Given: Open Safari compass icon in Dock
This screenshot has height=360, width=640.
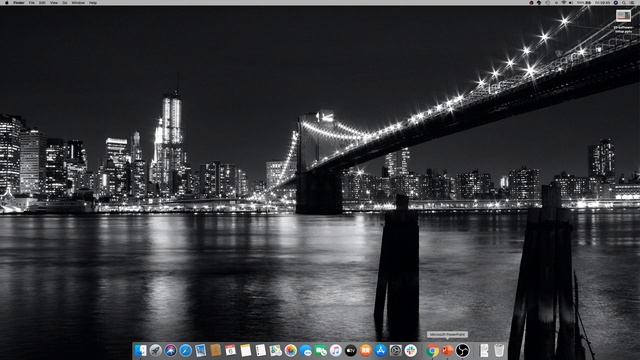Looking at the screenshot, I should tap(185, 350).
